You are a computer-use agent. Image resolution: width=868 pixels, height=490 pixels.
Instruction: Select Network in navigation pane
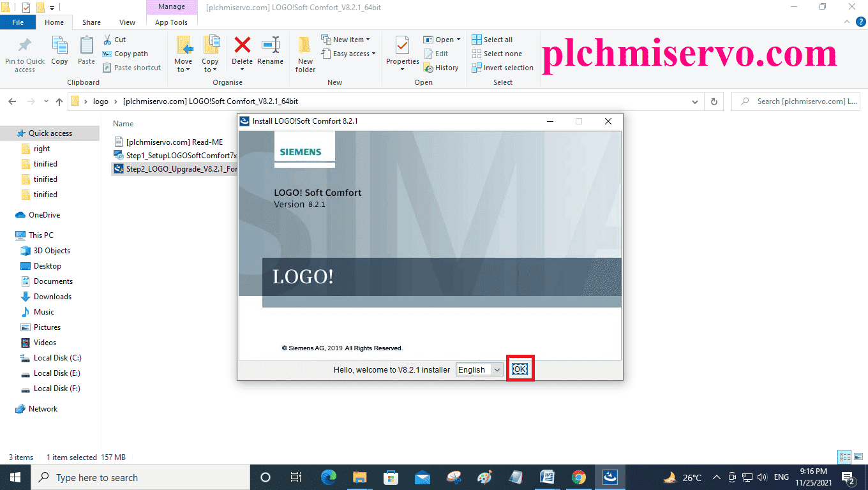pos(43,409)
